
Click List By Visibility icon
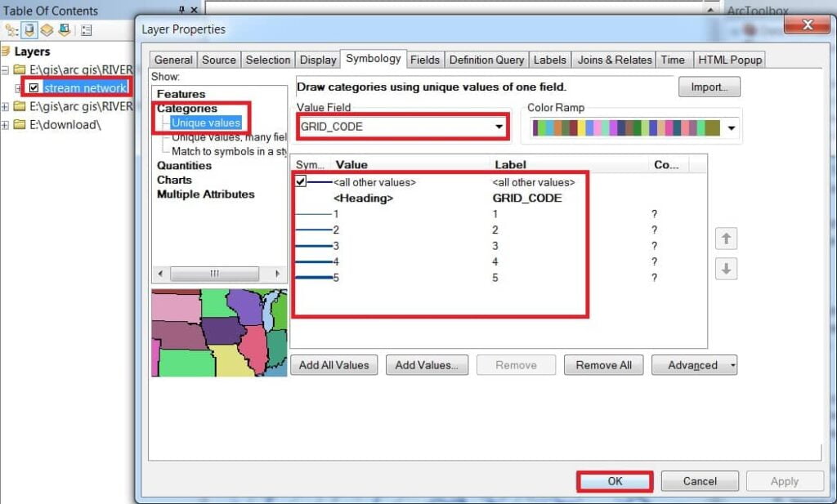[47, 29]
